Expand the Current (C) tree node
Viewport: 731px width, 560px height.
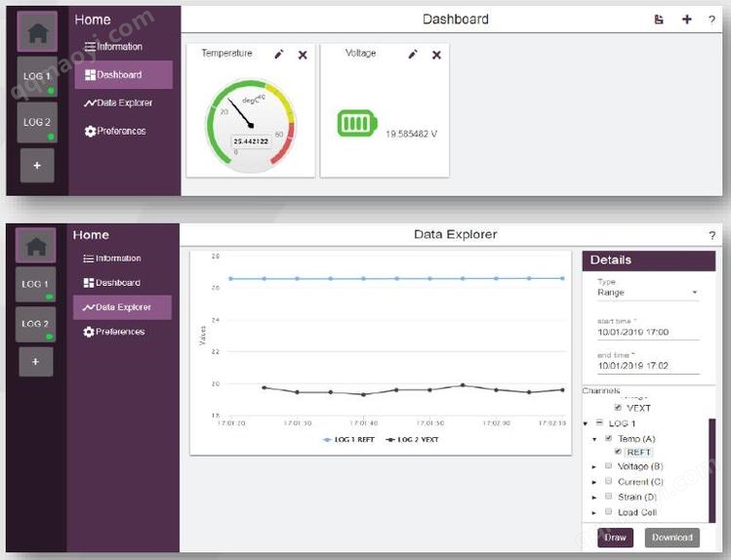pos(594,482)
